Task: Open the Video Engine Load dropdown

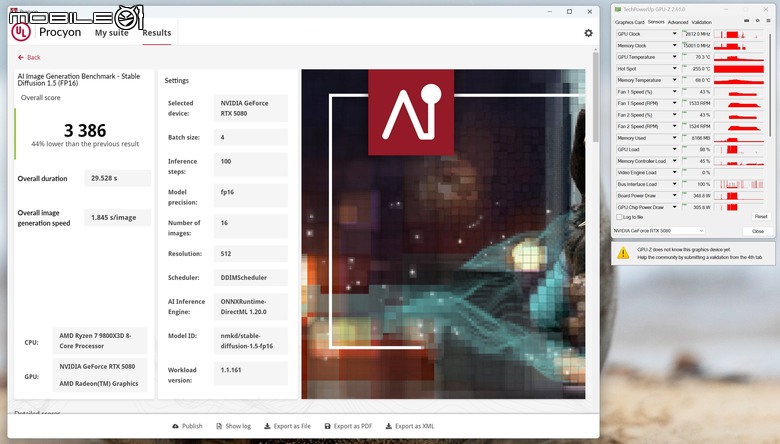Action: (x=675, y=173)
